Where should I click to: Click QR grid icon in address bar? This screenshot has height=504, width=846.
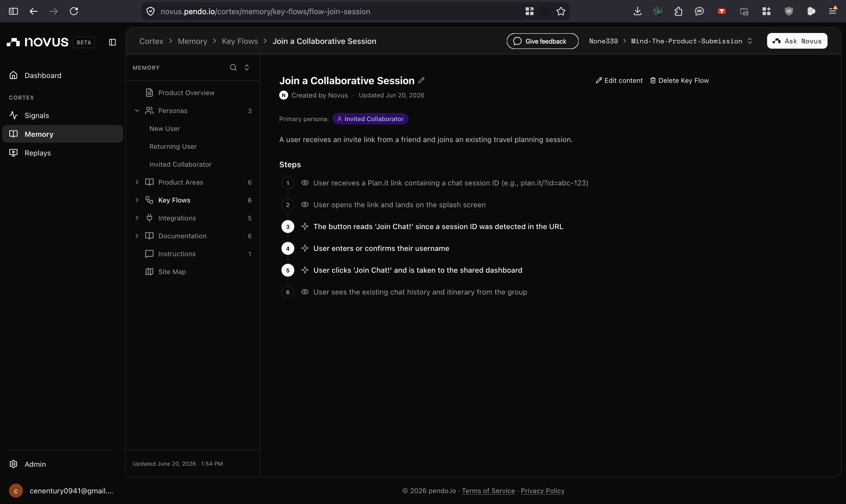530,11
